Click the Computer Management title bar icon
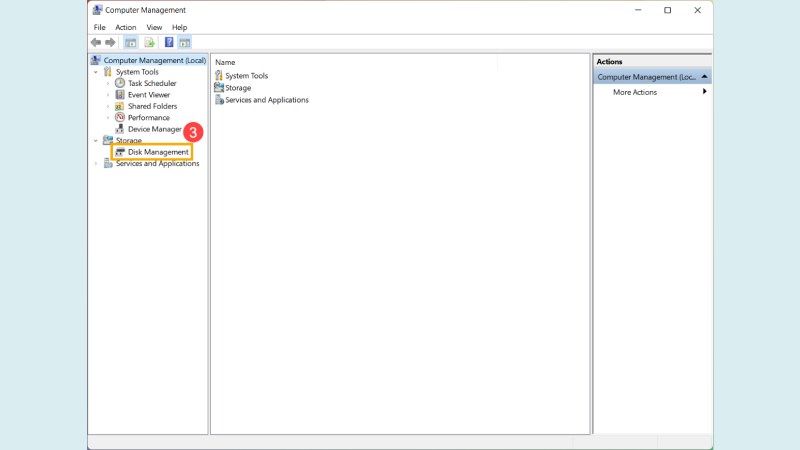This screenshot has width=800, height=450. [x=97, y=10]
